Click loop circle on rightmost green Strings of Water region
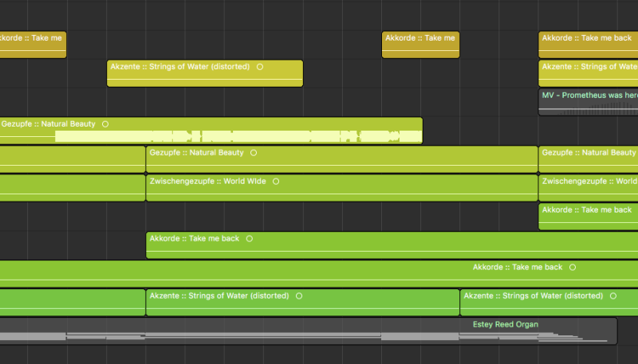The width and height of the screenshot is (638, 364). [x=613, y=296]
